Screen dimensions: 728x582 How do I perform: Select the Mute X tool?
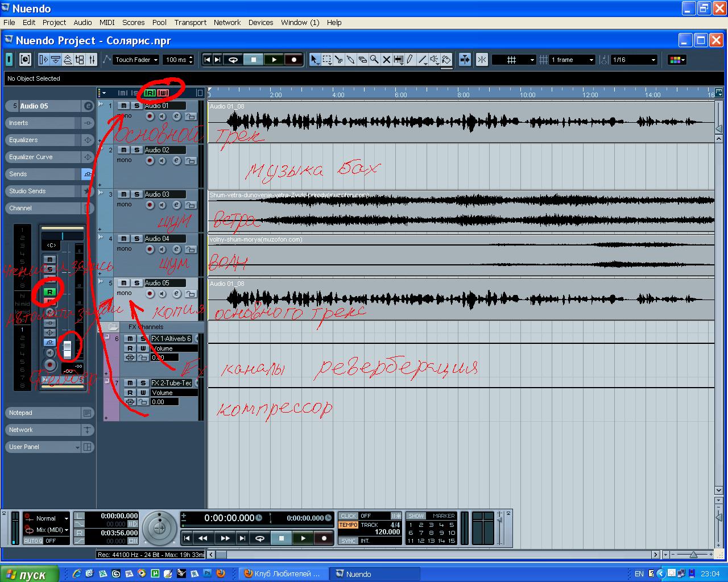tap(386, 60)
